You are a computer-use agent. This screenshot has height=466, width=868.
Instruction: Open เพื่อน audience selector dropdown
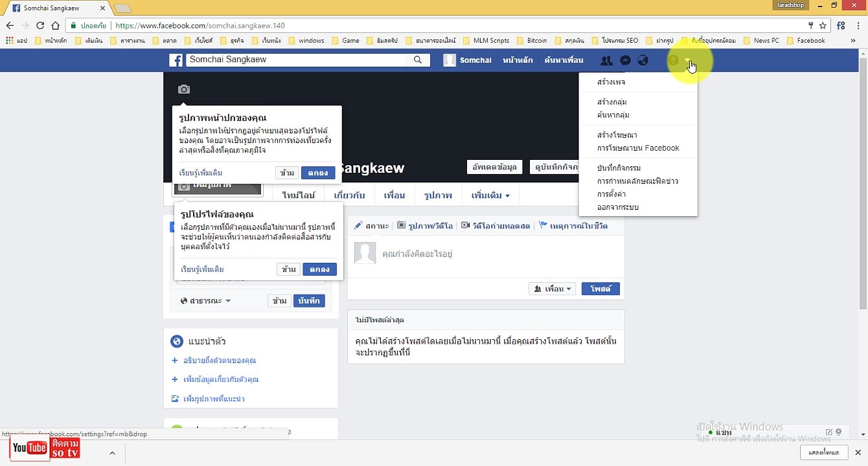pyautogui.click(x=552, y=289)
